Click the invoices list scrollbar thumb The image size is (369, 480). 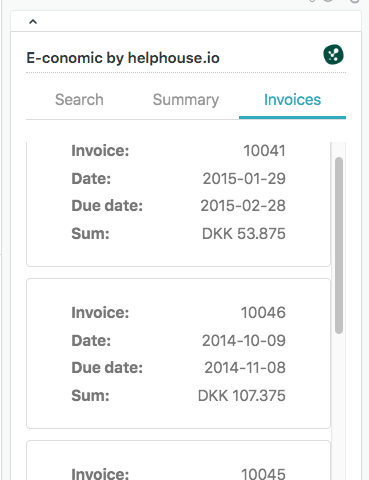[x=339, y=245]
